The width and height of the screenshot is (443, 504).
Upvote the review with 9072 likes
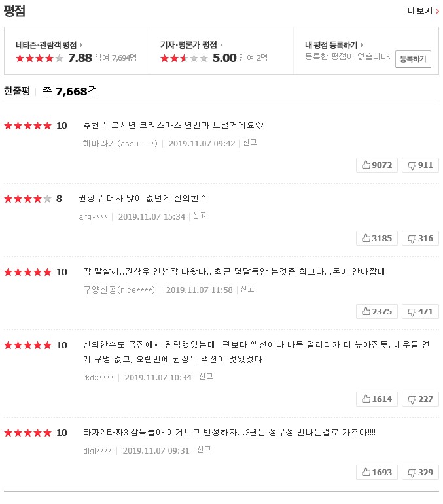click(x=376, y=165)
